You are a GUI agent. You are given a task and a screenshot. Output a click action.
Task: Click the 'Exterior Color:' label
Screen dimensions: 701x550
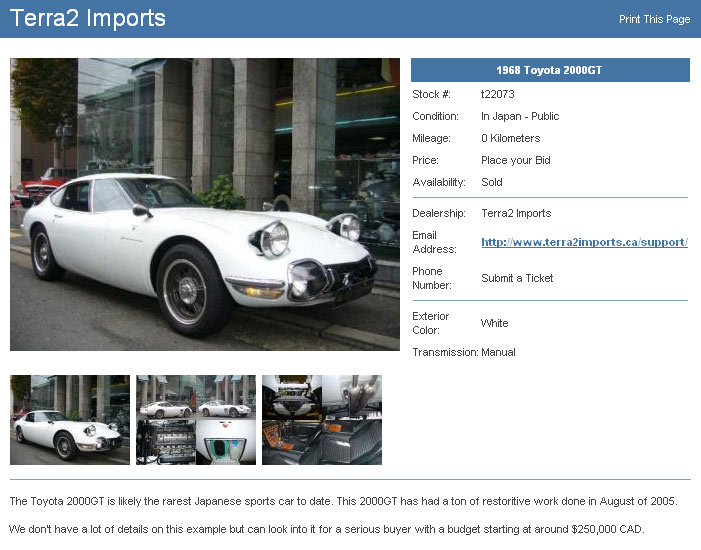431,323
